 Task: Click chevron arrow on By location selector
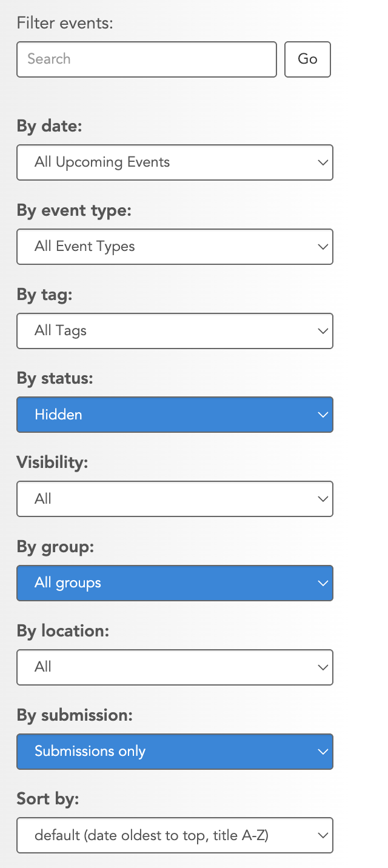[323, 667]
